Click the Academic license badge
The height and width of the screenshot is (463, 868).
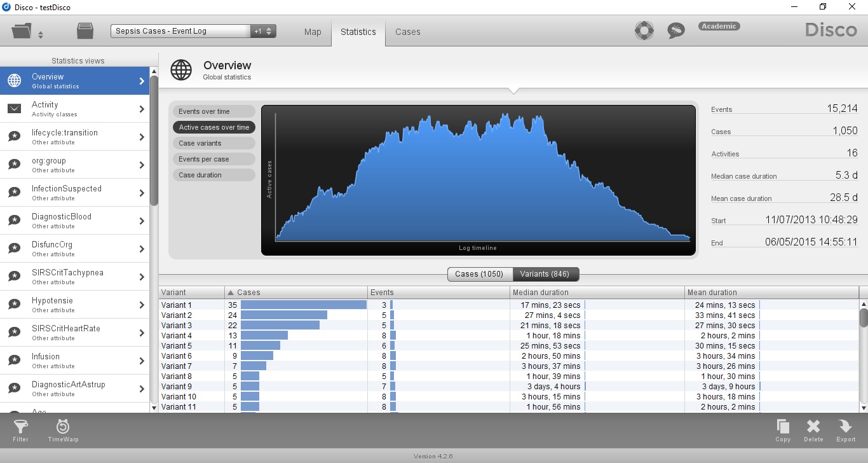coord(719,26)
